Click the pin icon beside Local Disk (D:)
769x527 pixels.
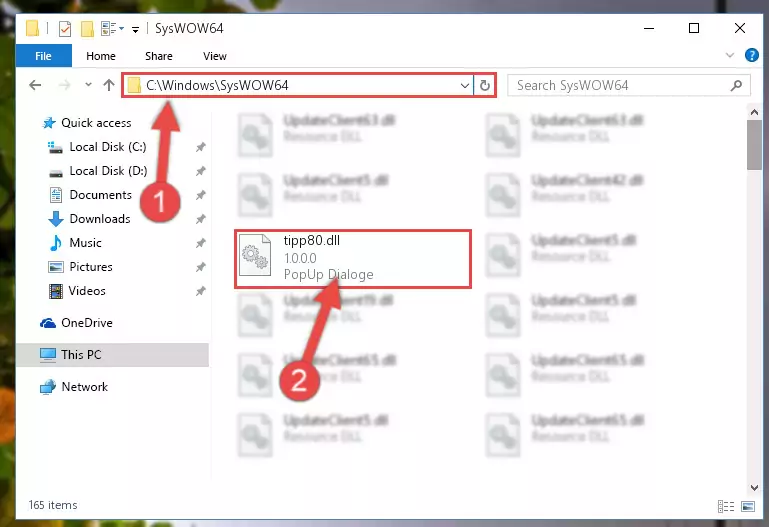point(201,171)
